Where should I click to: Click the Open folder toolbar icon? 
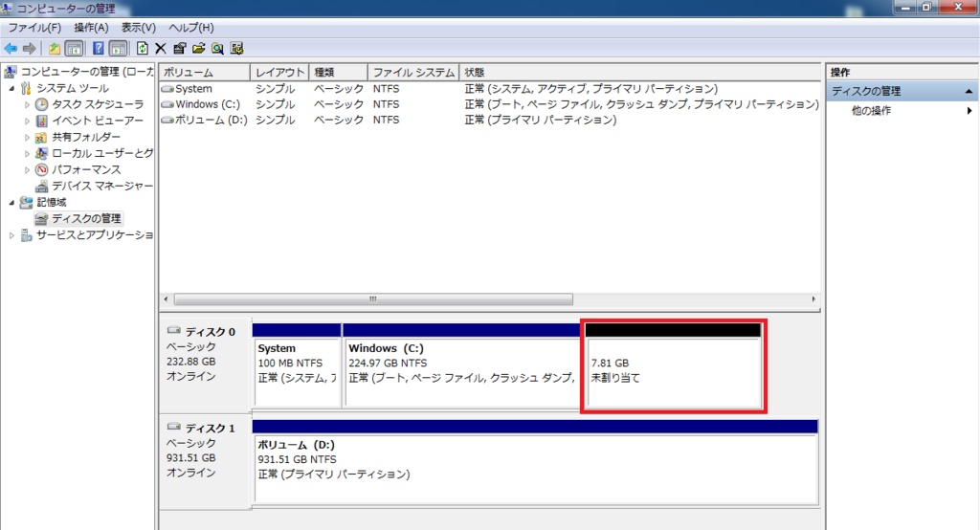click(x=199, y=48)
